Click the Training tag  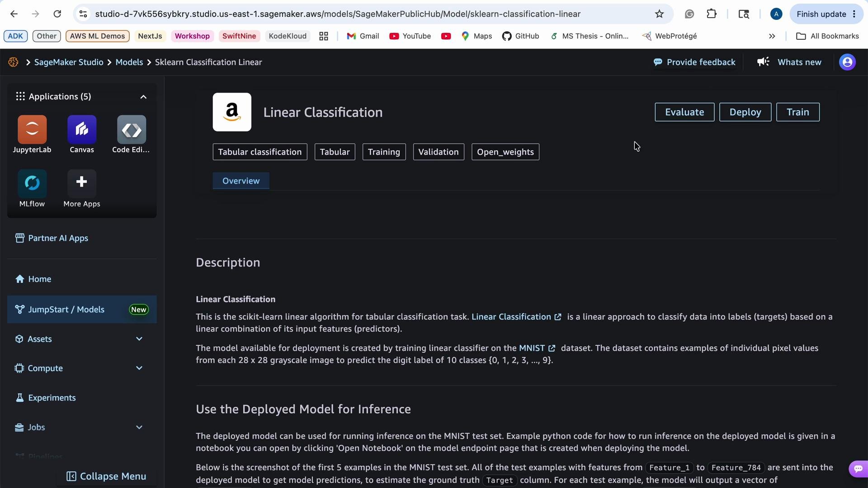pos(384,152)
